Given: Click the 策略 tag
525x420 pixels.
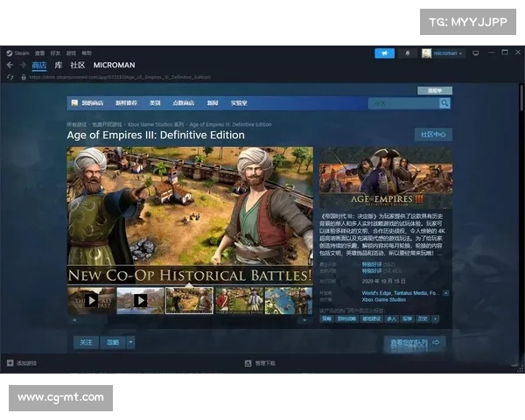Looking at the screenshot, I should click(x=326, y=318).
